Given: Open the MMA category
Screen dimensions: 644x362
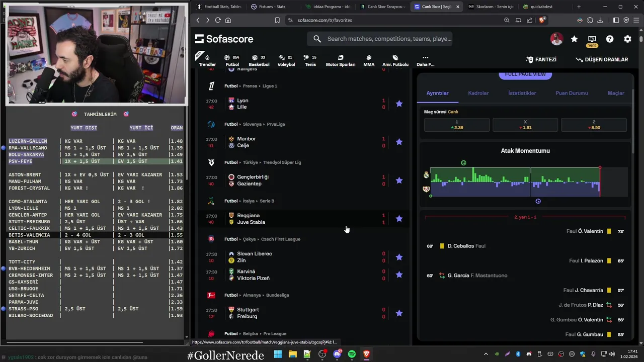Looking at the screenshot, I should click(369, 60).
